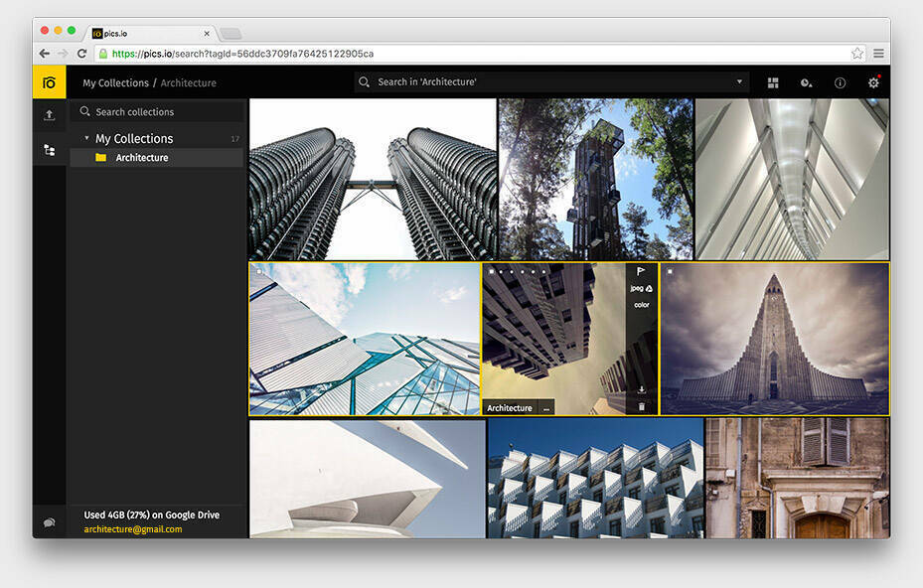Click the jpeg format label
923x588 pixels.
[636, 288]
